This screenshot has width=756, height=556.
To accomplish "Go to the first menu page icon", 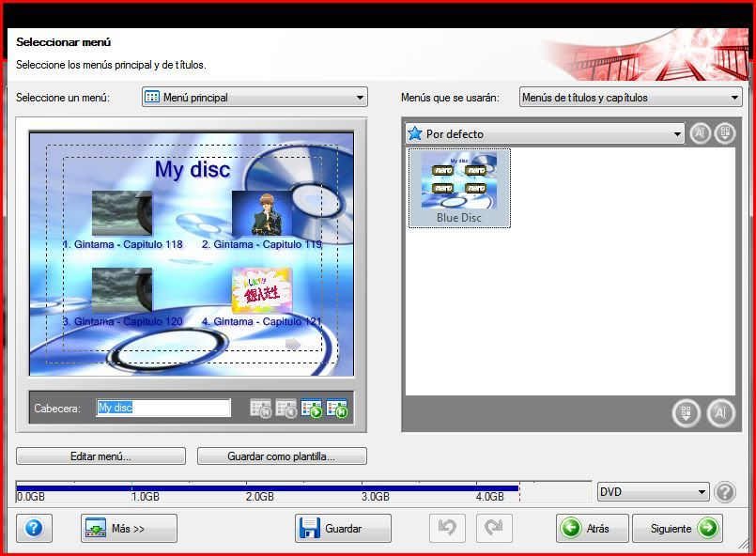I will coord(261,409).
